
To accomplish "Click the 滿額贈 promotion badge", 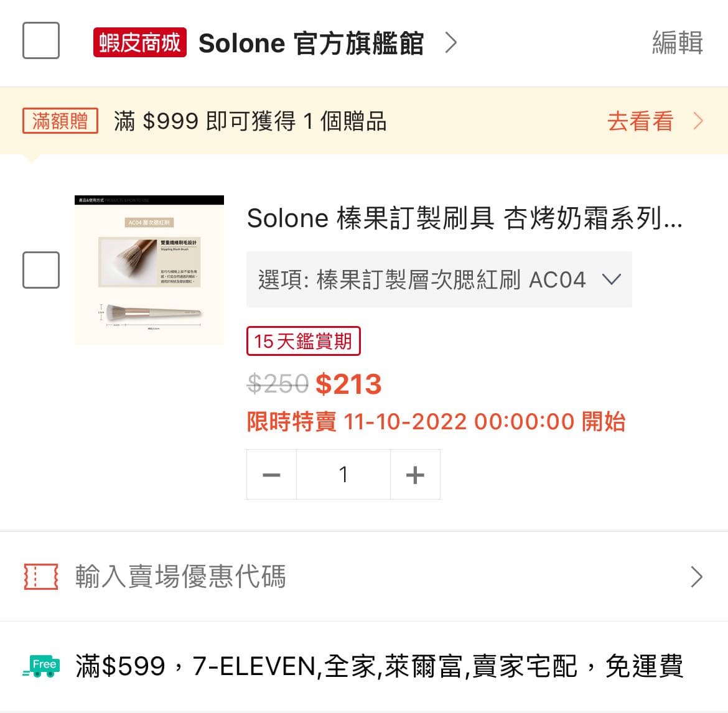I will tap(60, 121).
